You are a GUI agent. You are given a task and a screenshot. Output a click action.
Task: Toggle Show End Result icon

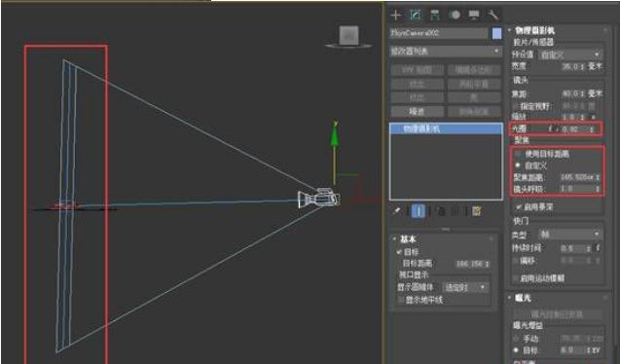[x=419, y=211]
